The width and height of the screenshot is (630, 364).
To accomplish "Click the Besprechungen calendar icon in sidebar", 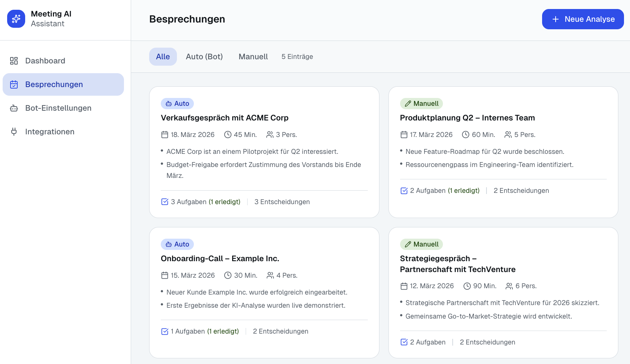I will pyautogui.click(x=14, y=84).
